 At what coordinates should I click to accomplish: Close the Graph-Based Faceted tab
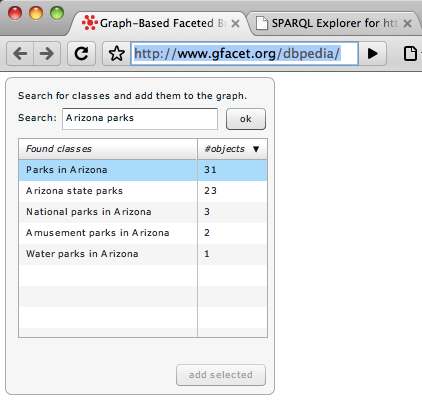(x=235, y=23)
